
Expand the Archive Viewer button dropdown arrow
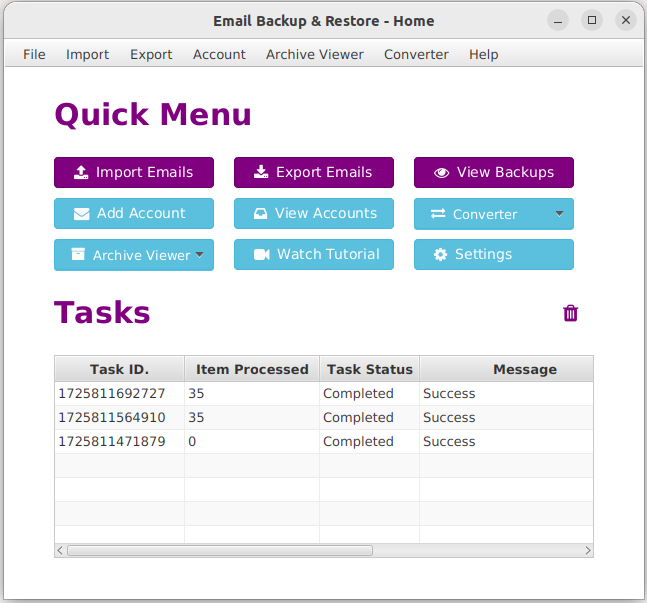pyautogui.click(x=200, y=255)
